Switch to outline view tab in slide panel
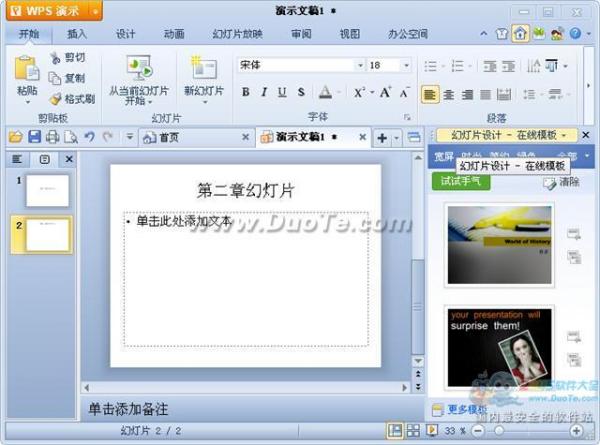Image resolution: width=600 pixels, height=445 pixels. (16, 159)
